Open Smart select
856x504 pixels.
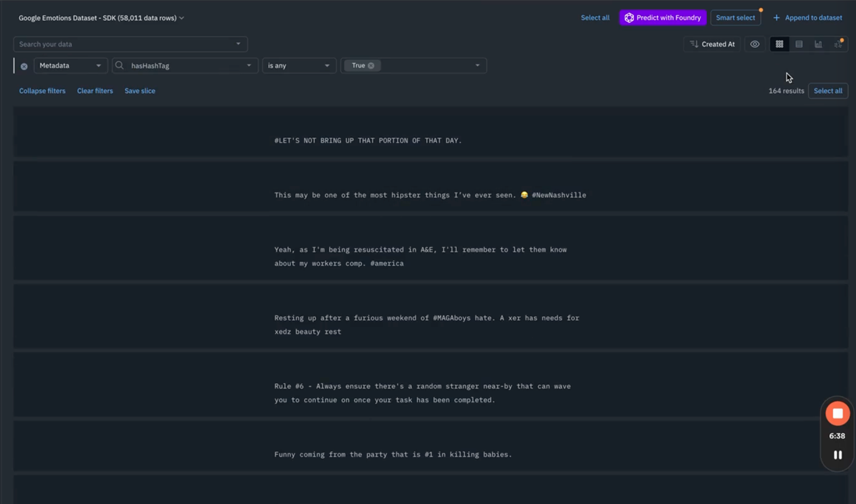pos(735,18)
